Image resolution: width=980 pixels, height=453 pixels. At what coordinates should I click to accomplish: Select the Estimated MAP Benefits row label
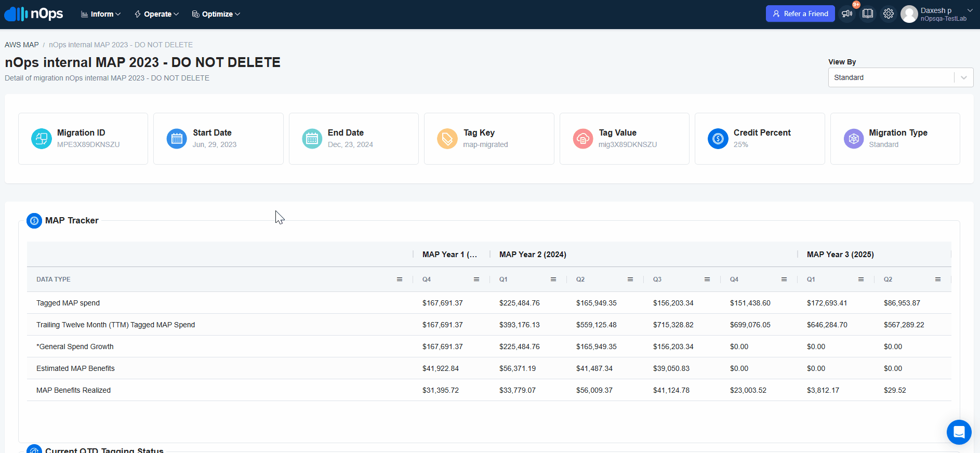pyautogui.click(x=75, y=368)
